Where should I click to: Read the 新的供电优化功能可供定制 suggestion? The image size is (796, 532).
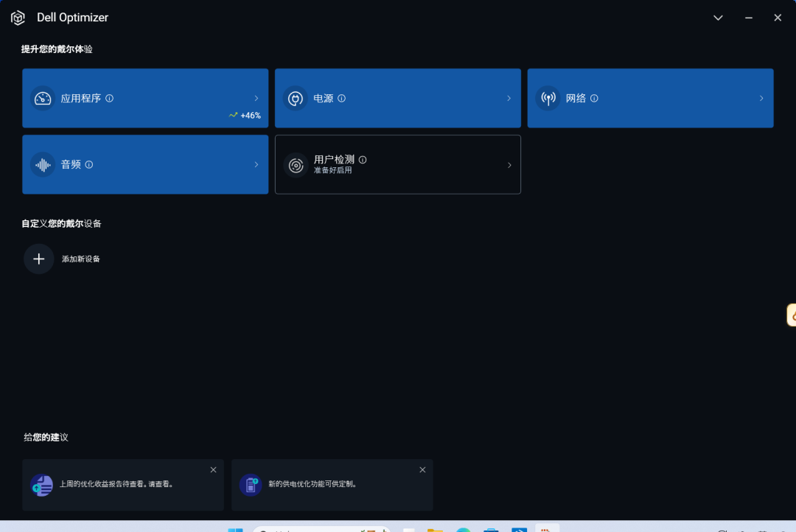(x=313, y=484)
